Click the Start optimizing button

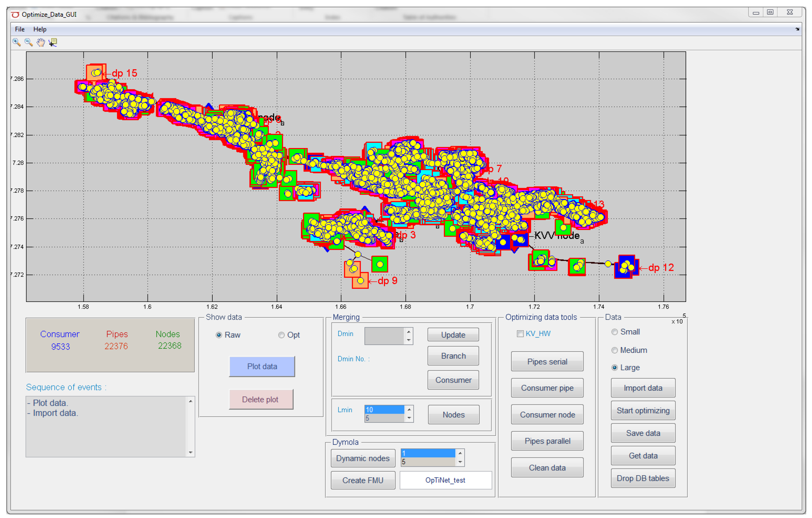click(643, 411)
